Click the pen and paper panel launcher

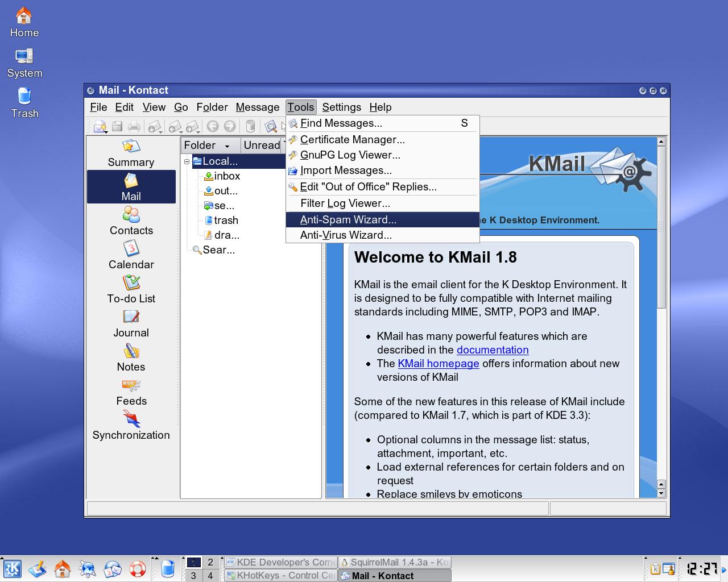pos(38,568)
